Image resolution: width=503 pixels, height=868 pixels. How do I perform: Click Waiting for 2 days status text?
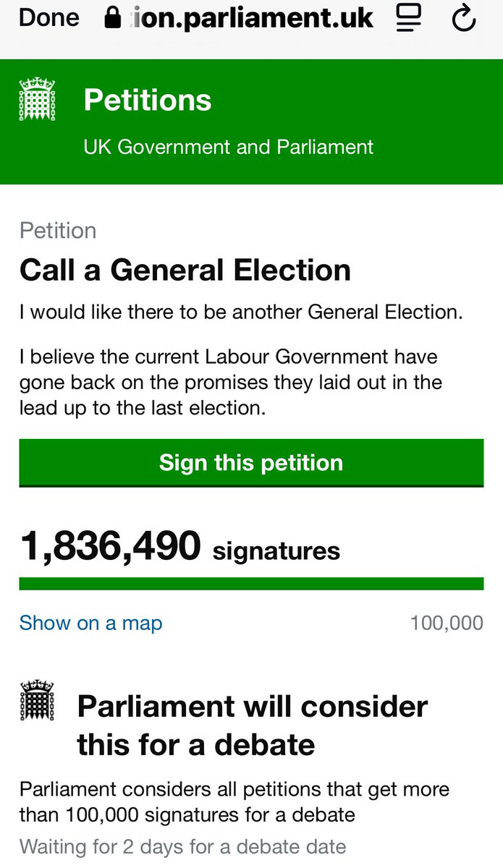coord(183,846)
